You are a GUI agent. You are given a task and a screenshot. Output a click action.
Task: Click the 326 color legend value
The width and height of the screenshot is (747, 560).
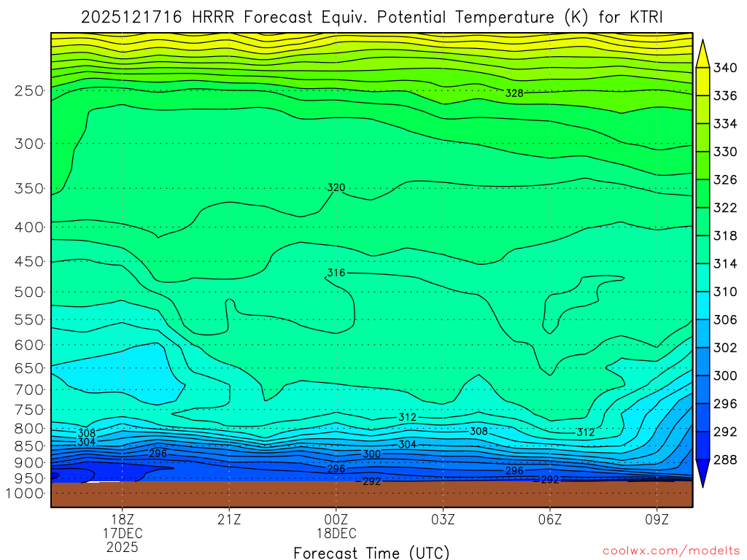[725, 180]
